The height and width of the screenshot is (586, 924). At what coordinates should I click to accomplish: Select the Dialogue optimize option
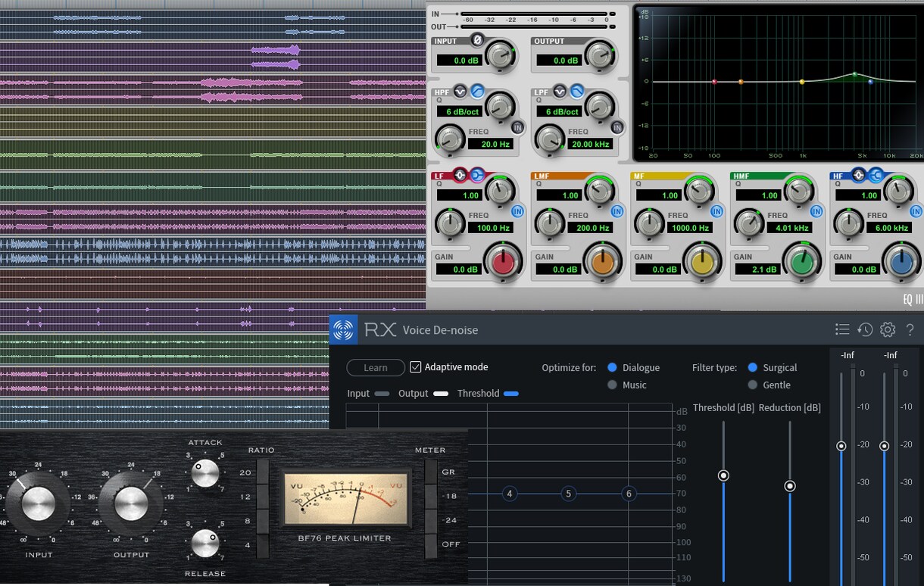(x=612, y=367)
